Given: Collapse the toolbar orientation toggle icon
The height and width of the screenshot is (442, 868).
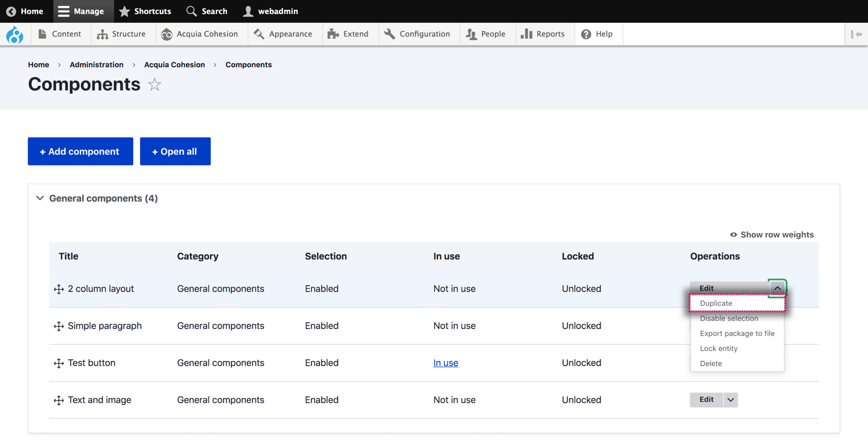Looking at the screenshot, I should pyautogui.click(x=856, y=34).
